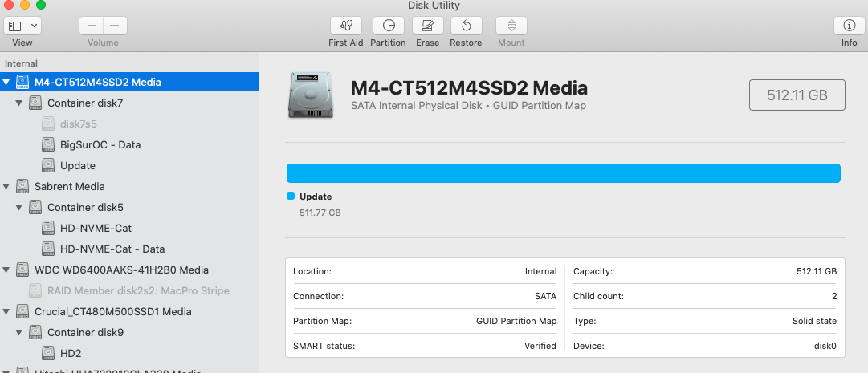
Task: Click the Internal sidebar section header
Action: (21, 63)
